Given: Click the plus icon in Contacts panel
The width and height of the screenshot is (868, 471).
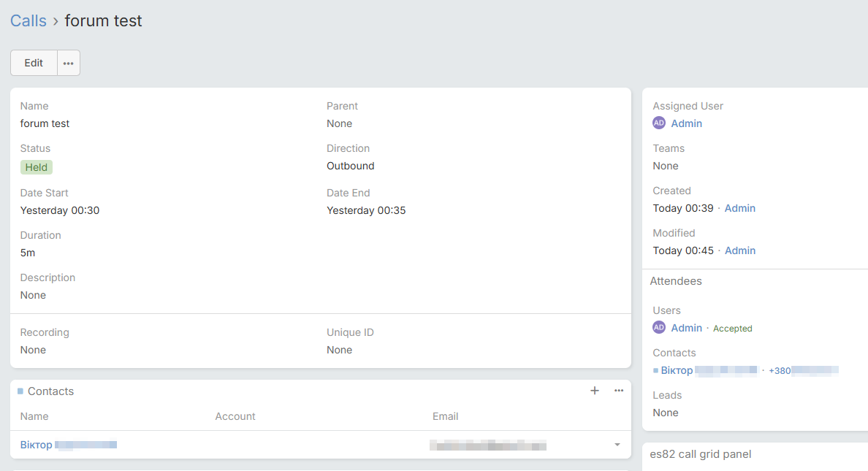Looking at the screenshot, I should [x=595, y=391].
